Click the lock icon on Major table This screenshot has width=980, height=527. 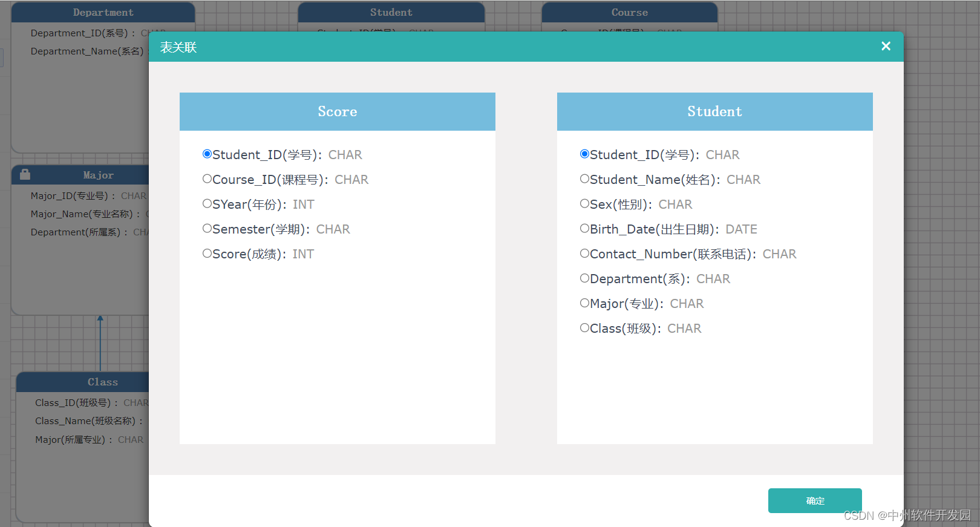pyautogui.click(x=25, y=174)
